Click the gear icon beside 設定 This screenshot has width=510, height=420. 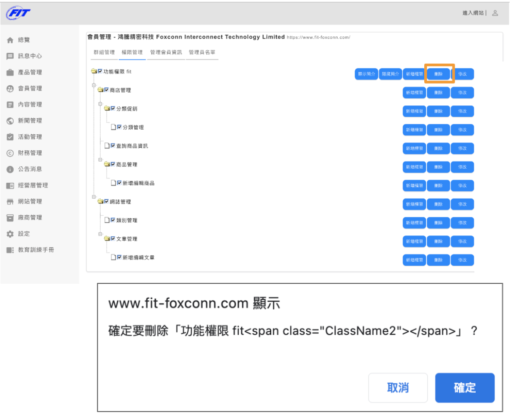pyautogui.click(x=10, y=234)
